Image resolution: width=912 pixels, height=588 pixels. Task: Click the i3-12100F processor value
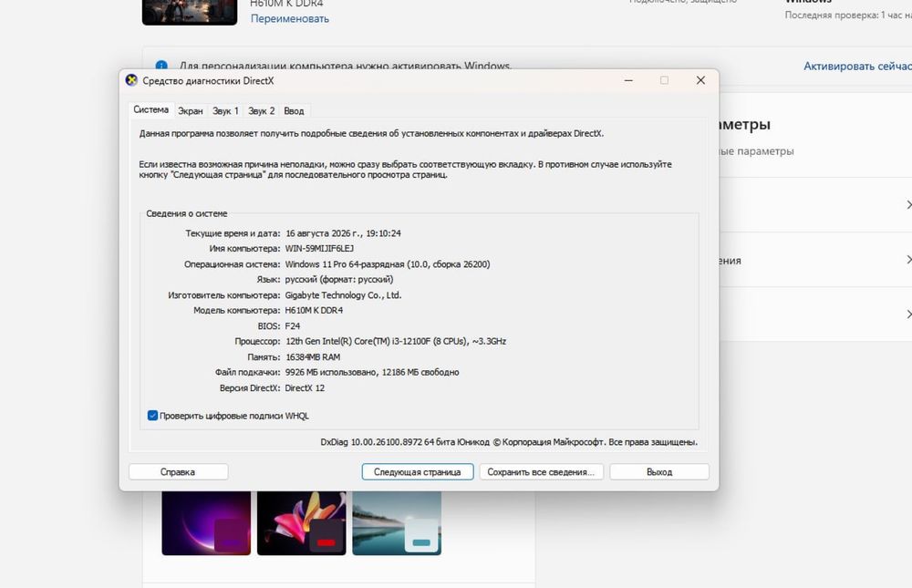point(396,341)
